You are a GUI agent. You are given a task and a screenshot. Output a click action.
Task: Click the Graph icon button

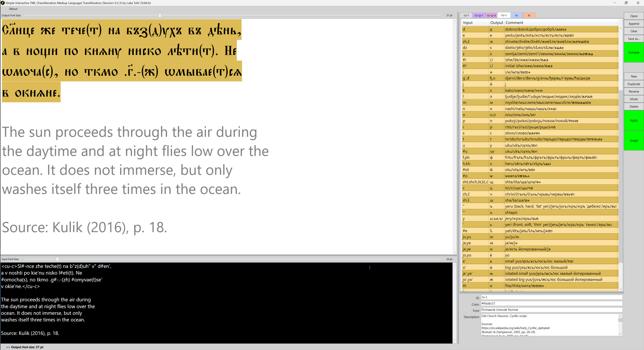coord(634,140)
